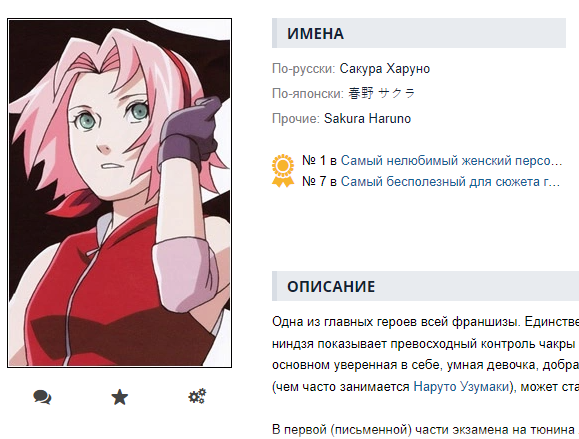579x439 pixels.
Task: Add character to favorites with star icon
Action: 120,397
